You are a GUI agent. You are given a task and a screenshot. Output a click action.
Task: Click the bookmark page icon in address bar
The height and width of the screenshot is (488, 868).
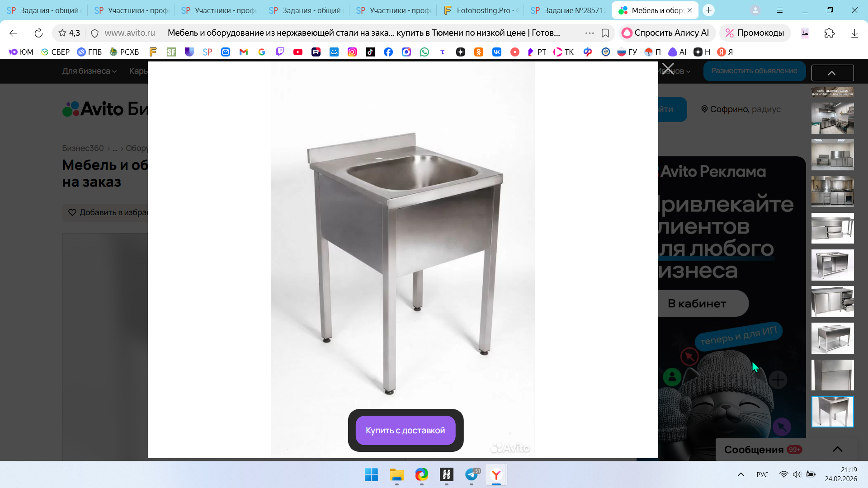point(605,33)
